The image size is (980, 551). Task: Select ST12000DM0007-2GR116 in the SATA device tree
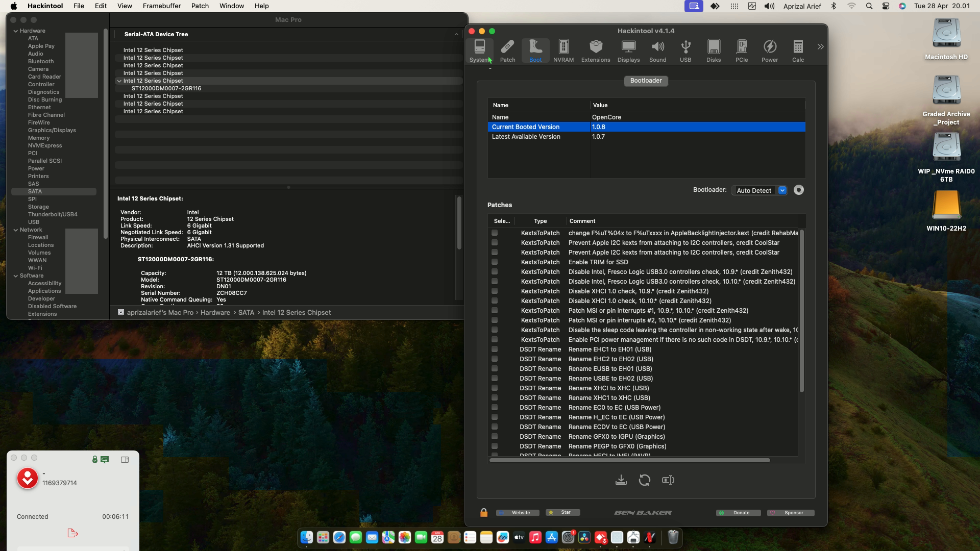[x=166, y=88]
